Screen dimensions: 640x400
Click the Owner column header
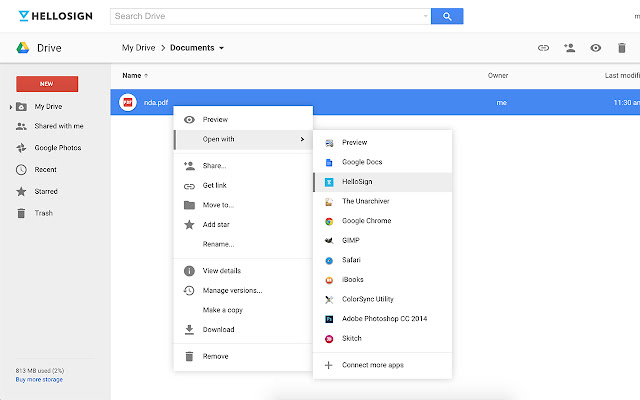click(x=498, y=76)
